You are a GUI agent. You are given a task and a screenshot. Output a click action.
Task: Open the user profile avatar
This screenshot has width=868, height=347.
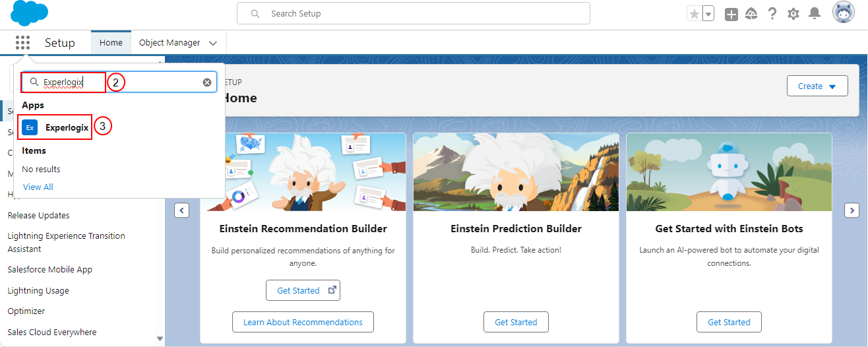point(844,13)
